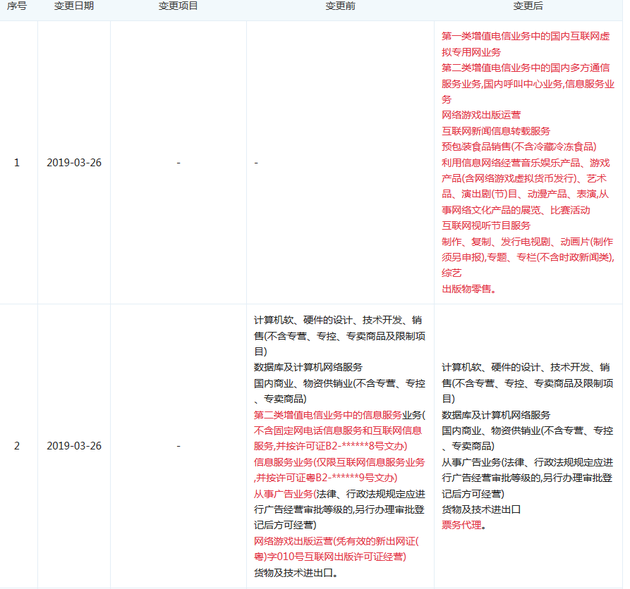This screenshot has width=630, height=589.
Task: Click the "序号" column header
Action: point(16,6)
